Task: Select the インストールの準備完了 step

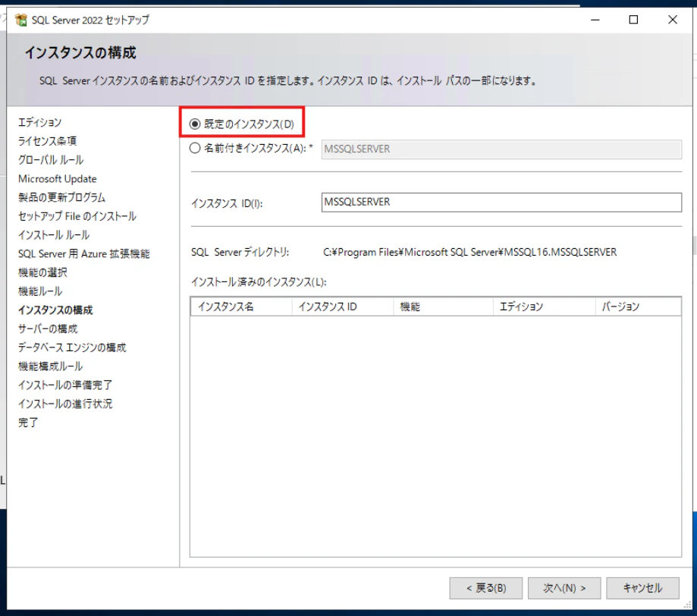Action: [x=65, y=385]
